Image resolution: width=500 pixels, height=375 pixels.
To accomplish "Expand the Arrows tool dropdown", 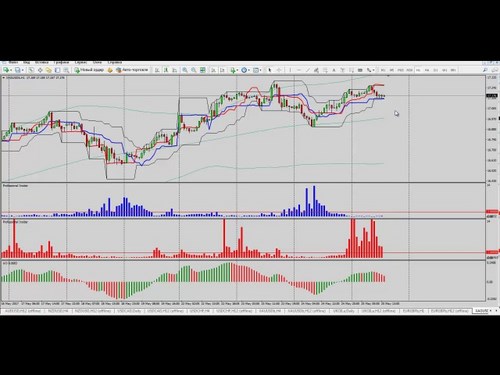I will (x=374, y=70).
